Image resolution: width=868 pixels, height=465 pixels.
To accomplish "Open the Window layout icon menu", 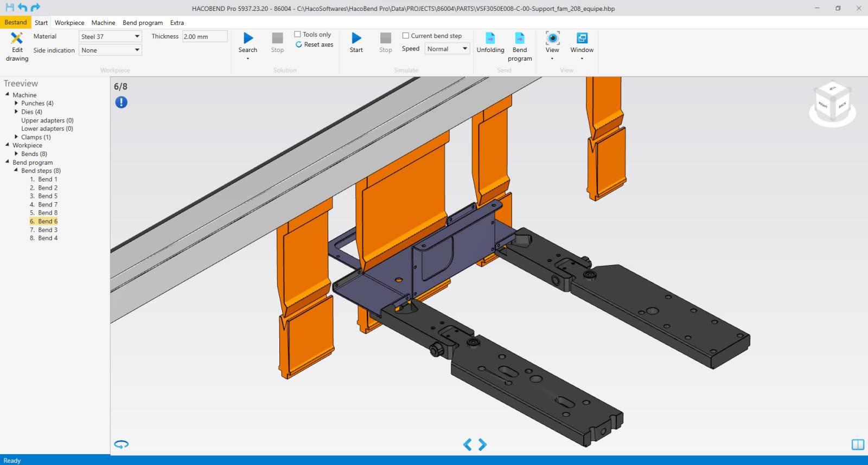I will (x=582, y=38).
